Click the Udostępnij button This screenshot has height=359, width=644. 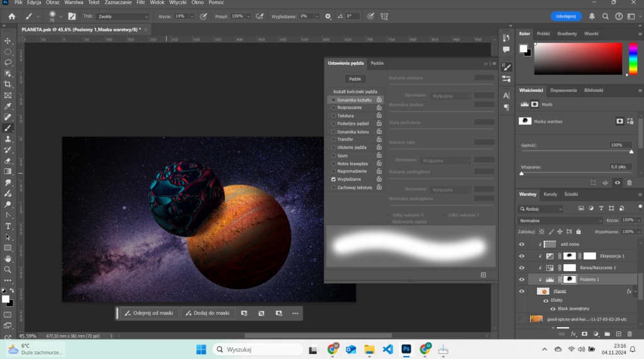tap(566, 16)
